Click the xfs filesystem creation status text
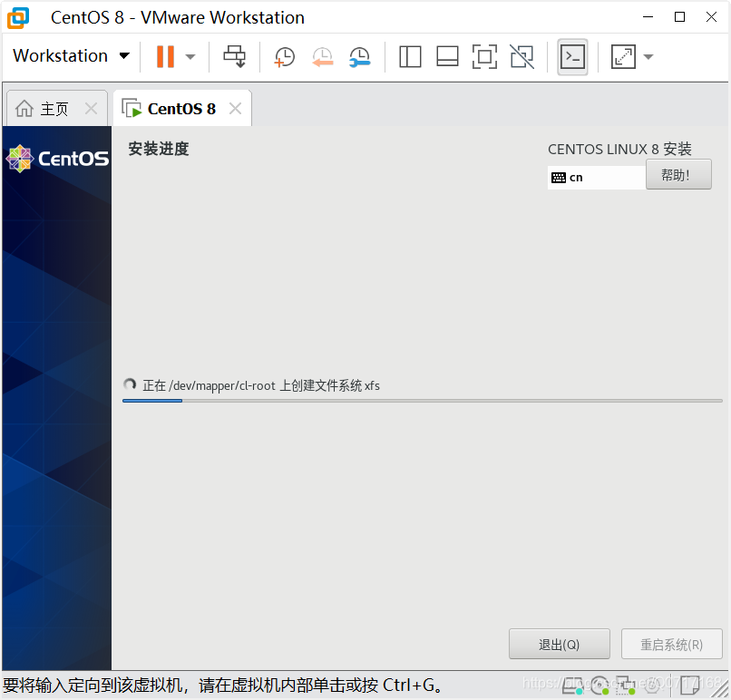The width and height of the screenshot is (731, 700). (x=261, y=385)
